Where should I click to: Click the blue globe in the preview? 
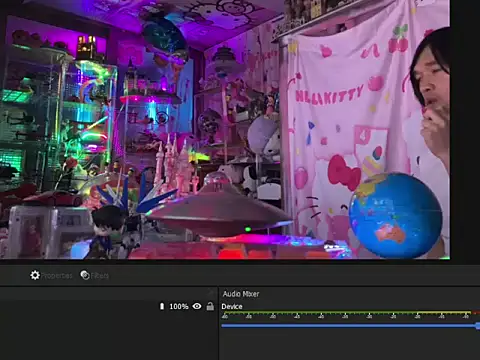point(396,215)
